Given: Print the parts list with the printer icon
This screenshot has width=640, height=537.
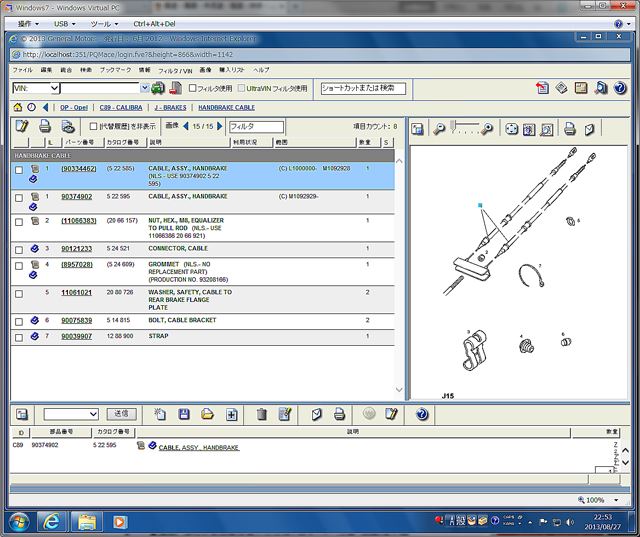Looking at the screenshot, I should click(x=45, y=126).
